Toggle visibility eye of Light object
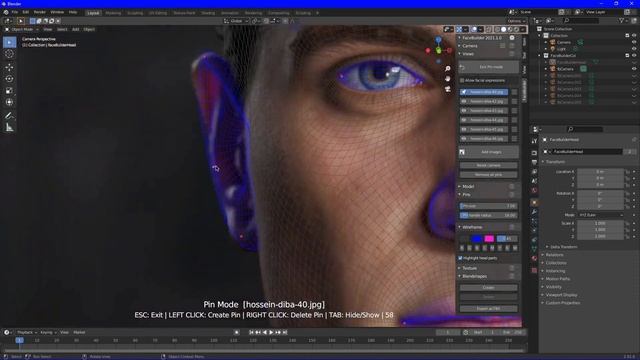Image resolution: width=640 pixels, height=360 pixels. coord(634,49)
